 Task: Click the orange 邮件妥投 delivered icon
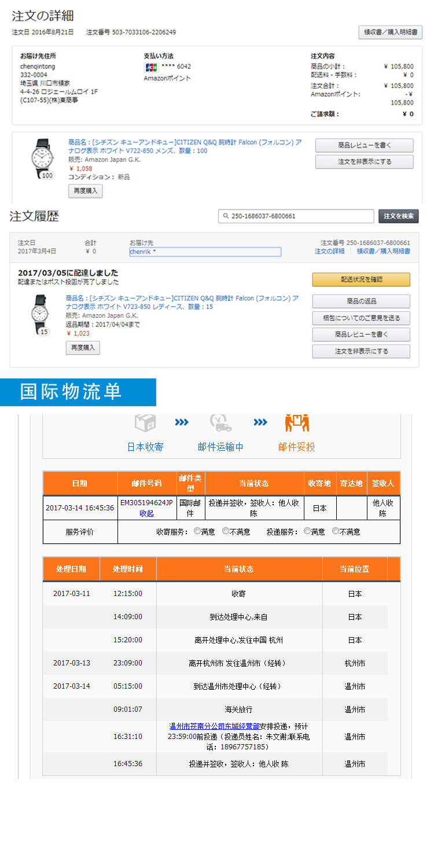point(297,422)
